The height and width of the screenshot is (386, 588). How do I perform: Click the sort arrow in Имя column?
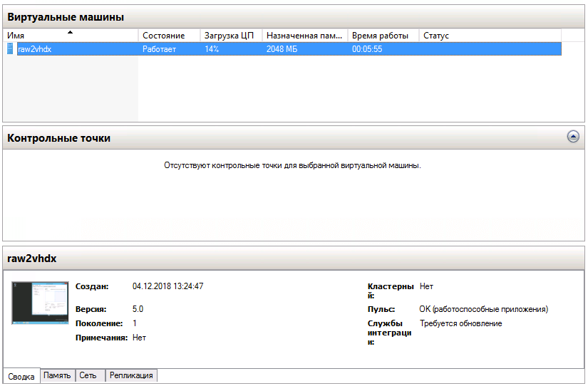pos(70,33)
